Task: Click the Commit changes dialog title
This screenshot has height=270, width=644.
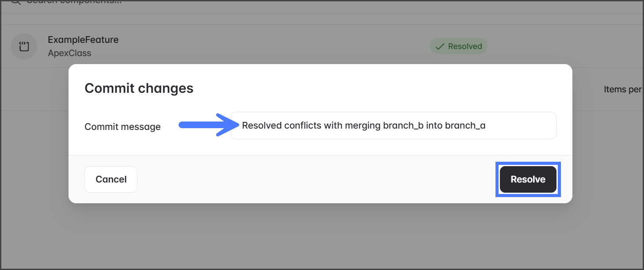Action: point(139,88)
